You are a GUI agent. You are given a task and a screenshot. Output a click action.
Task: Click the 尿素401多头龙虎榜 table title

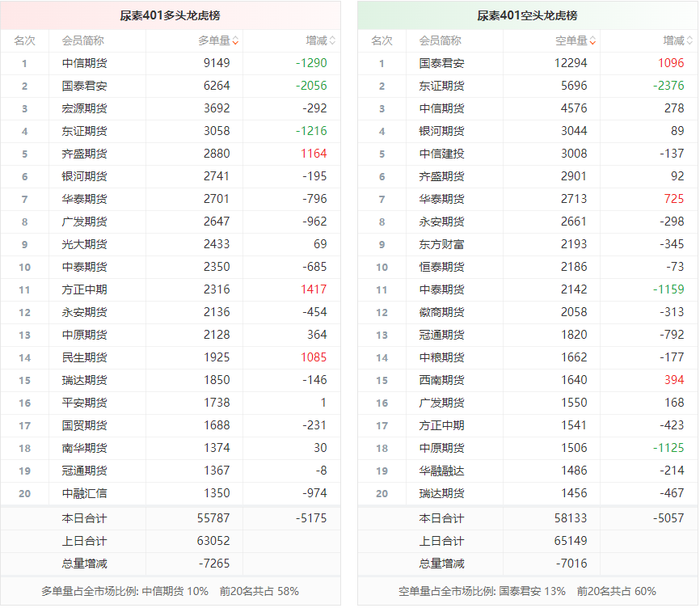170,15
